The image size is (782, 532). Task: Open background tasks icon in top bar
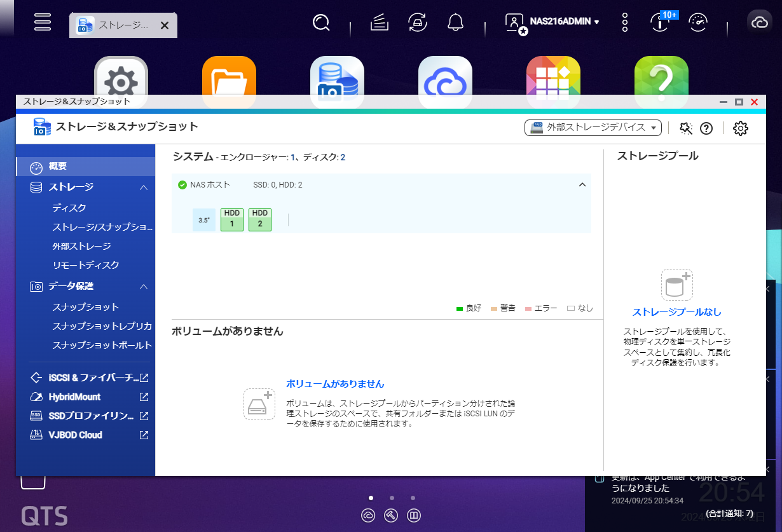click(380, 23)
